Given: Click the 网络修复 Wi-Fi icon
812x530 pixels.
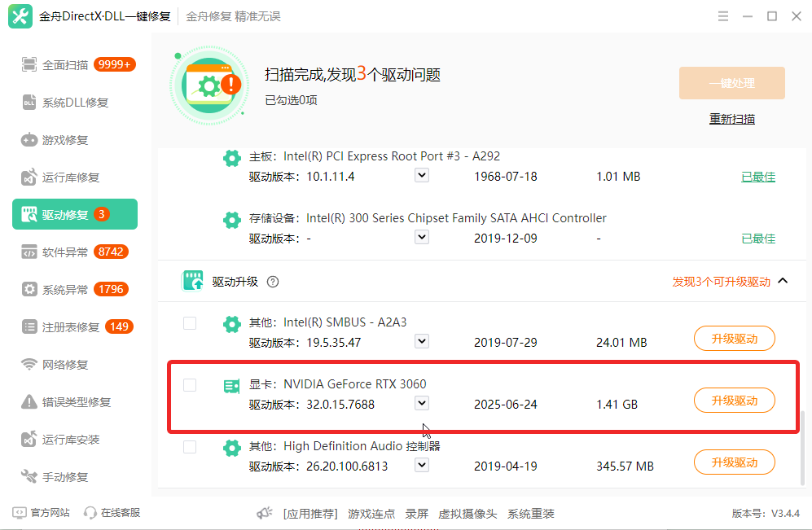Looking at the screenshot, I should tap(29, 365).
